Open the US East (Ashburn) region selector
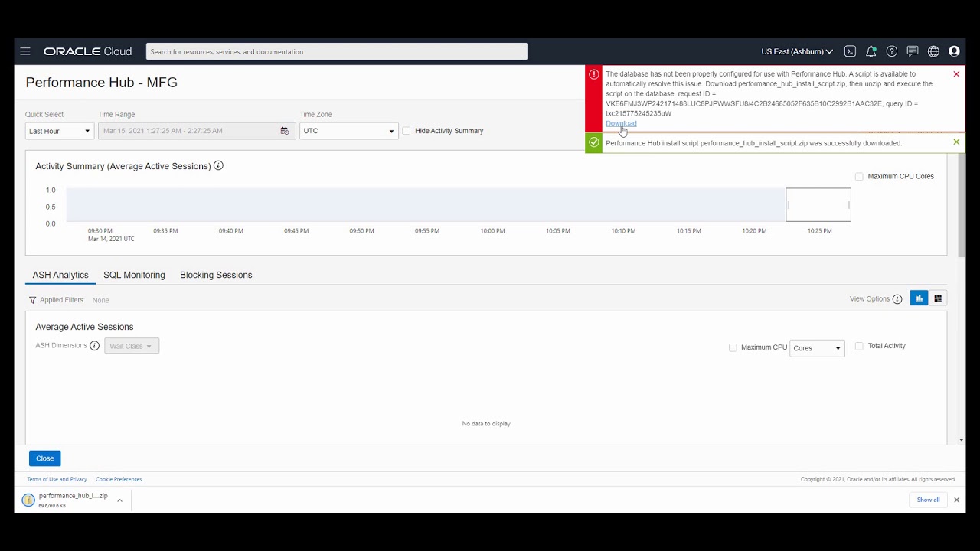Viewport: 980px width, 551px height. [797, 51]
